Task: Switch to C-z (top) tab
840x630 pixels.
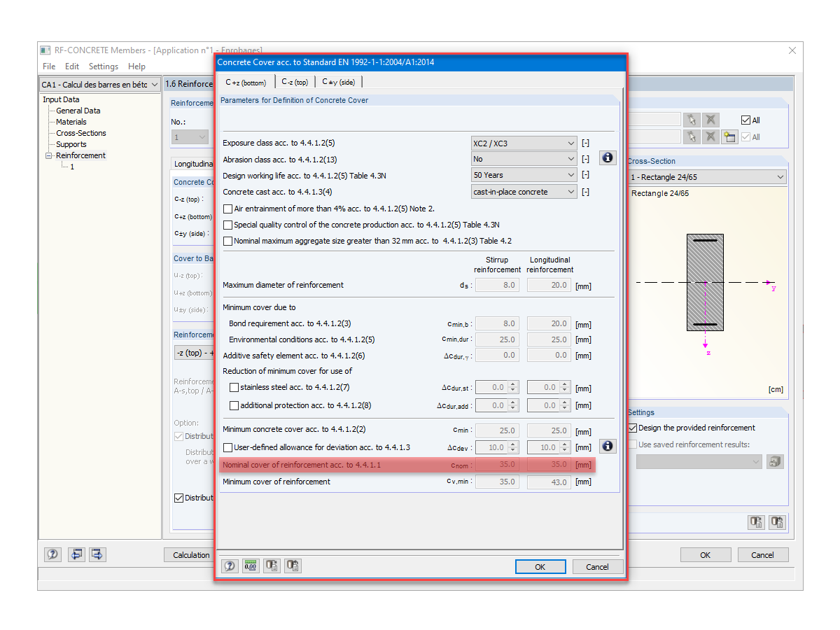Action: pyautogui.click(x=294, y=82)
